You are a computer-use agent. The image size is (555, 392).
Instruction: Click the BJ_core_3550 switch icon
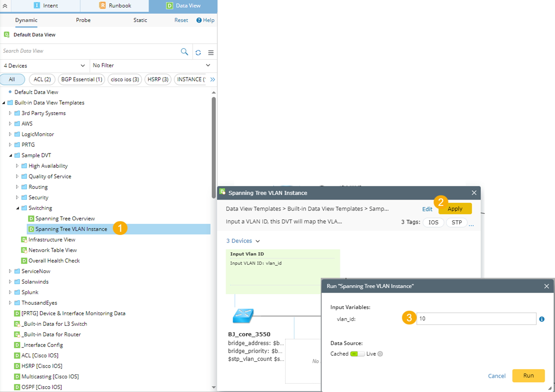[x=243, y=316]
